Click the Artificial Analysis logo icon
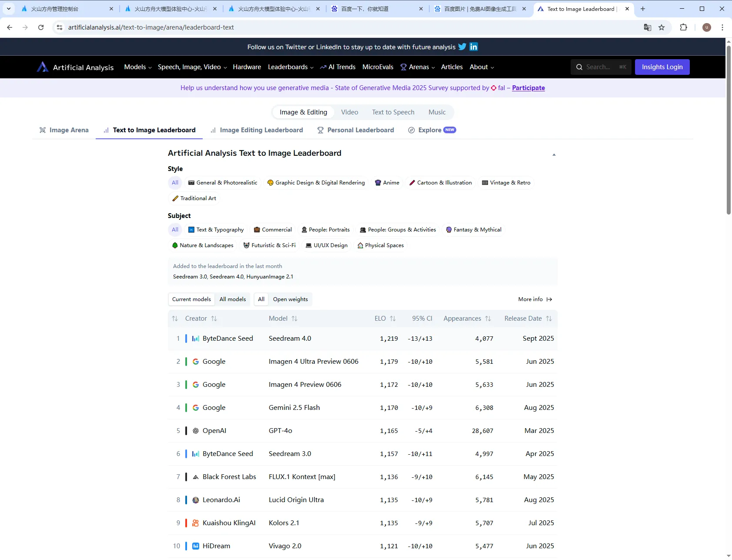Screen dimensions: 732x560 pyautogui.click(x=43, y=67)
